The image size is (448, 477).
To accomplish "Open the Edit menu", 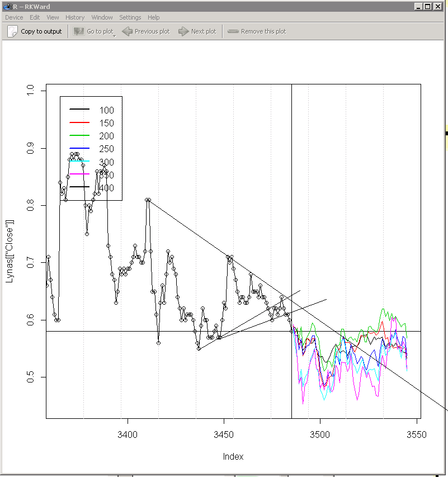I will 35,17.
